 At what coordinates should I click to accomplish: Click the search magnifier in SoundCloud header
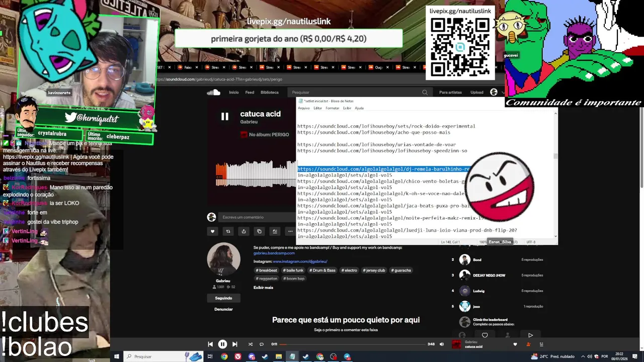pyautogui.click(x=425, y=93)
